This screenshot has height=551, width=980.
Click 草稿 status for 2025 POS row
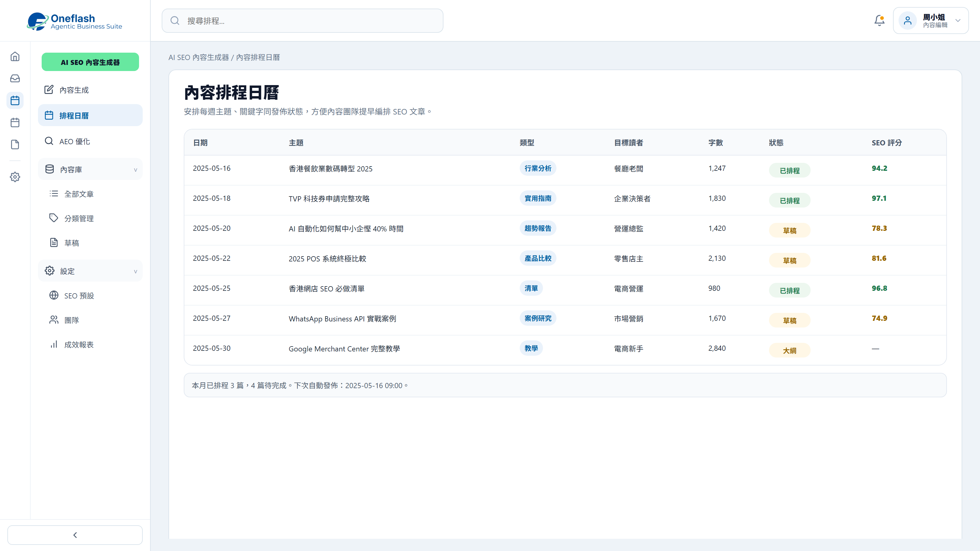coord(790,261)
